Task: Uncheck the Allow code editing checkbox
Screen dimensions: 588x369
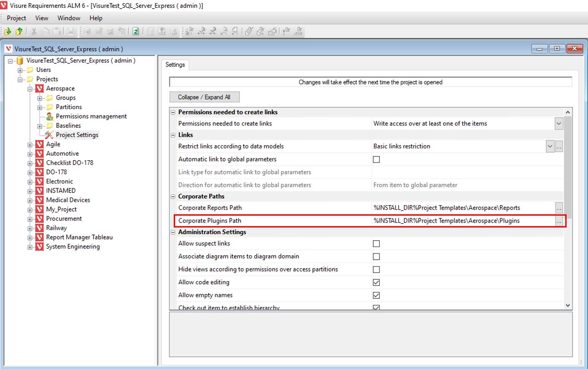Action: [x=376, y=282]
